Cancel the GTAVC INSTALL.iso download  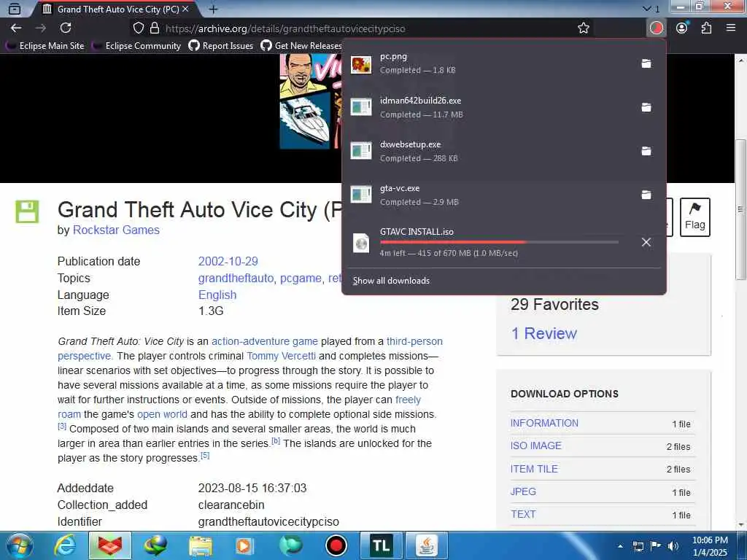(x=646, y=242)
